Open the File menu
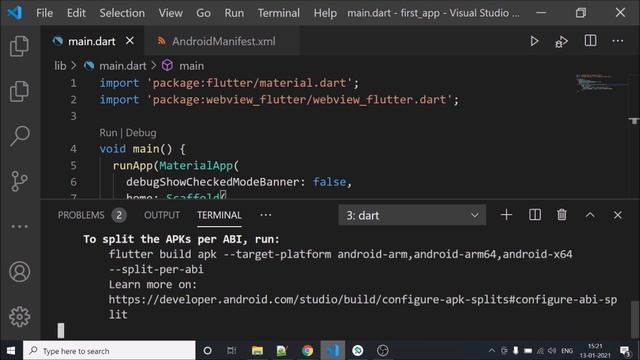The image size is (640, 360). tap(44, 13)
